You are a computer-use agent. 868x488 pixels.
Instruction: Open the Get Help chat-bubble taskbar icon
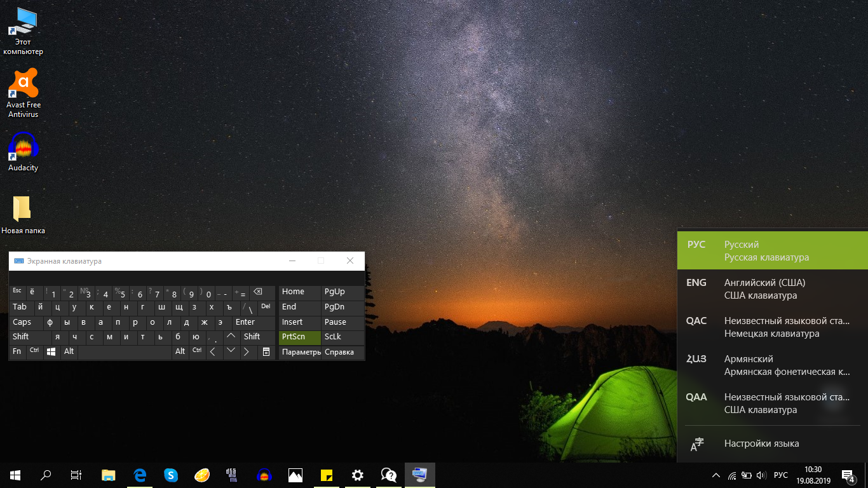(389, 475)
